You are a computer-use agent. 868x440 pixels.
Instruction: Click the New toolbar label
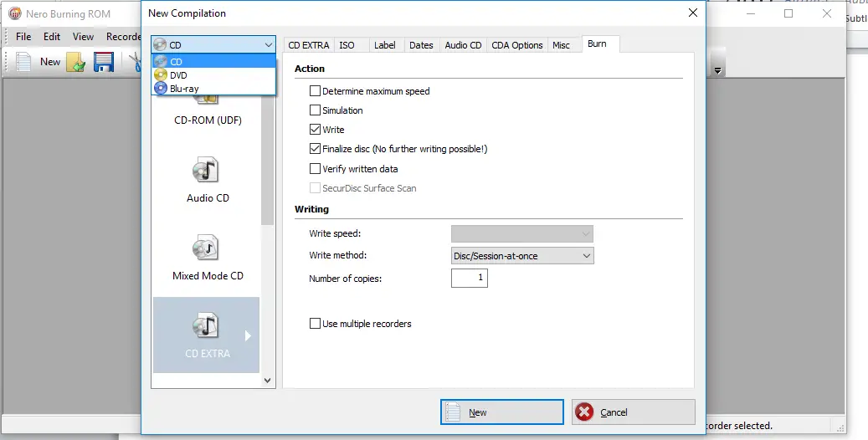(50, 62)
